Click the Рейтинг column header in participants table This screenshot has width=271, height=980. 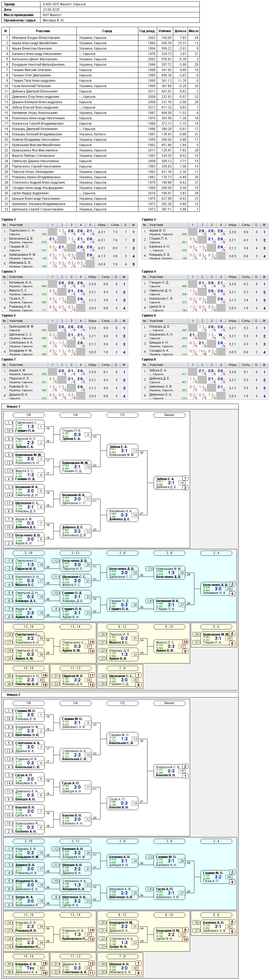(x=165, y=31)
